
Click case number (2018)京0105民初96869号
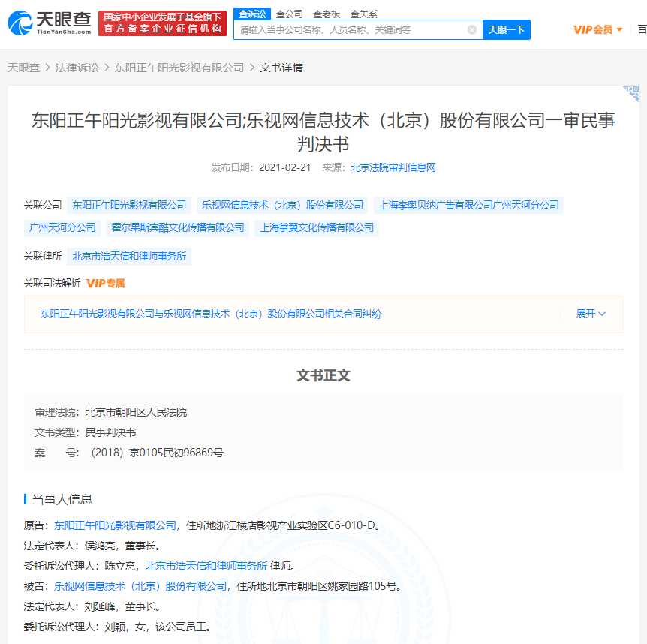click(x=157, y=453)
